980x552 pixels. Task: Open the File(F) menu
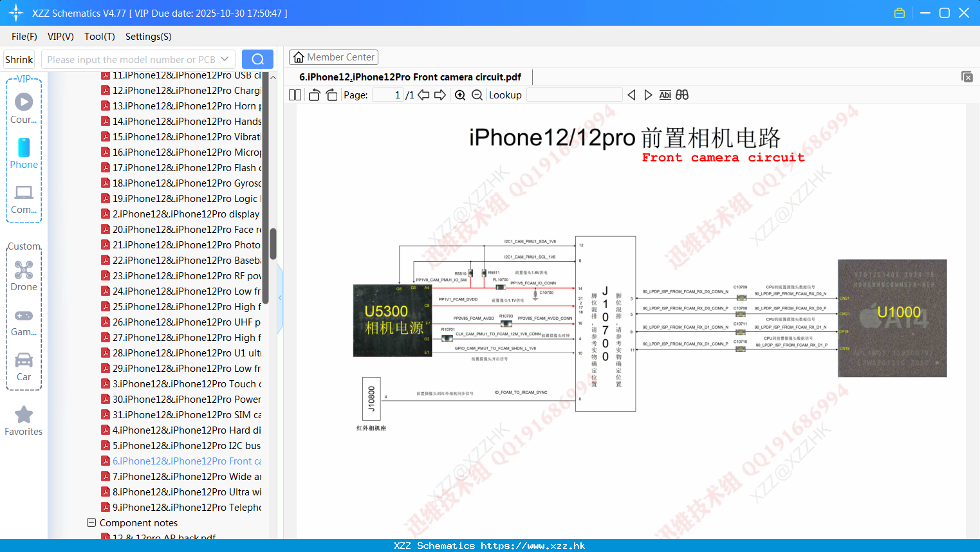(x=24, y=37)
